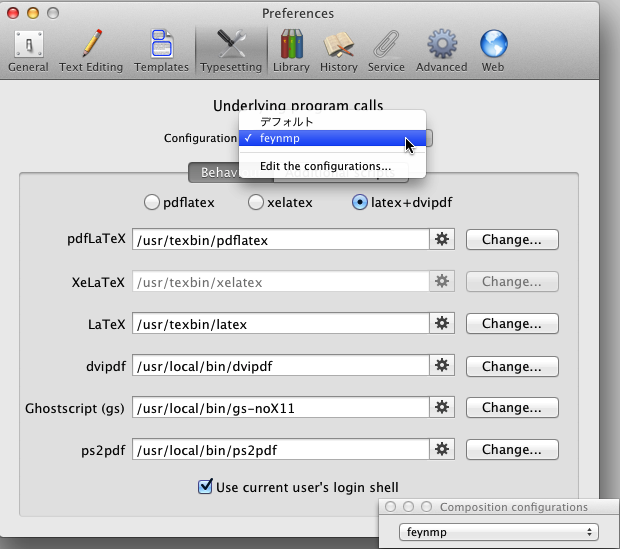Open the Web preferences pane
The image size is (620, 549).
(493, 51)
